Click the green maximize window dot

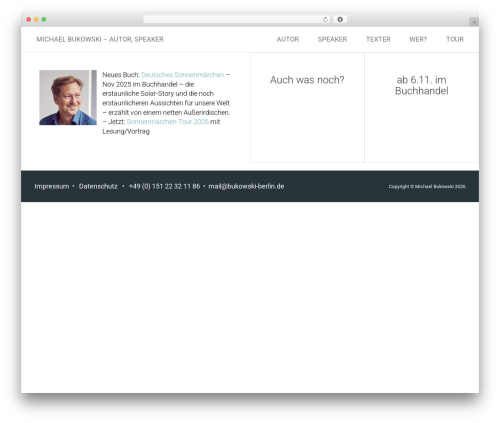pyautogui.click(x=44, y=19)
